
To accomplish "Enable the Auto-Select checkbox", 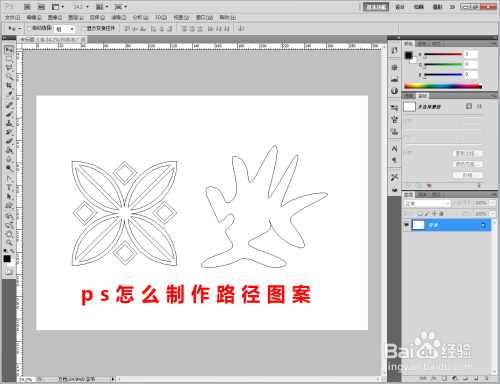I will [x=29, y=28].
